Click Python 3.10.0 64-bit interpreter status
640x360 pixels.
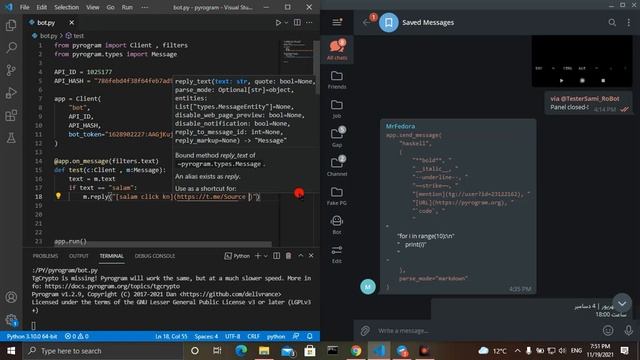click(x=32, y=336)
